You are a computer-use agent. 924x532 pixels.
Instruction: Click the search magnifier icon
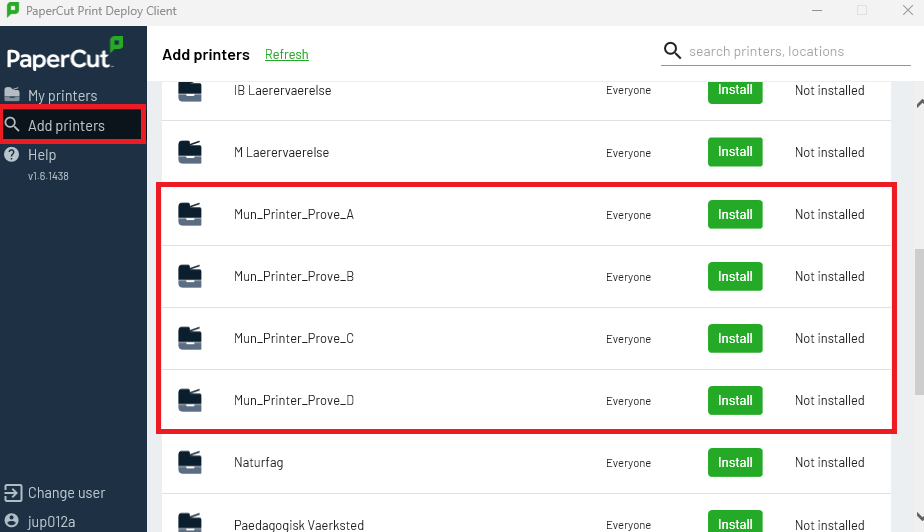[672, 51]
